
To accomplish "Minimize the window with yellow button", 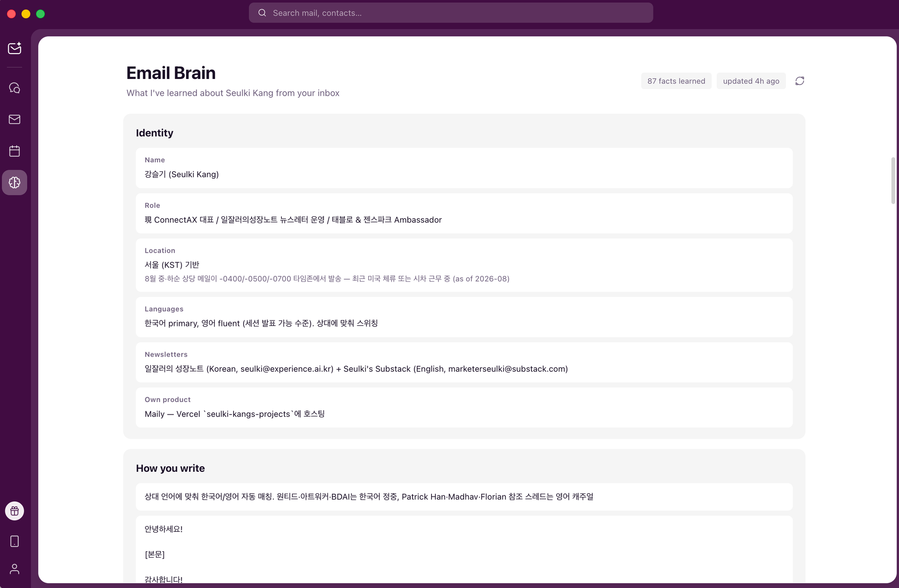I will coord(26,14).
